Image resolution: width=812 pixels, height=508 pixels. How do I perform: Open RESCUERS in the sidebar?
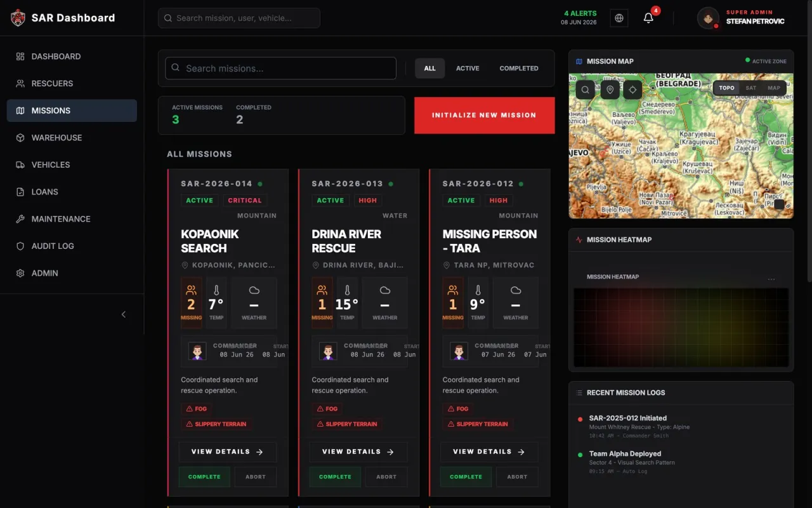tap(72, 83)
